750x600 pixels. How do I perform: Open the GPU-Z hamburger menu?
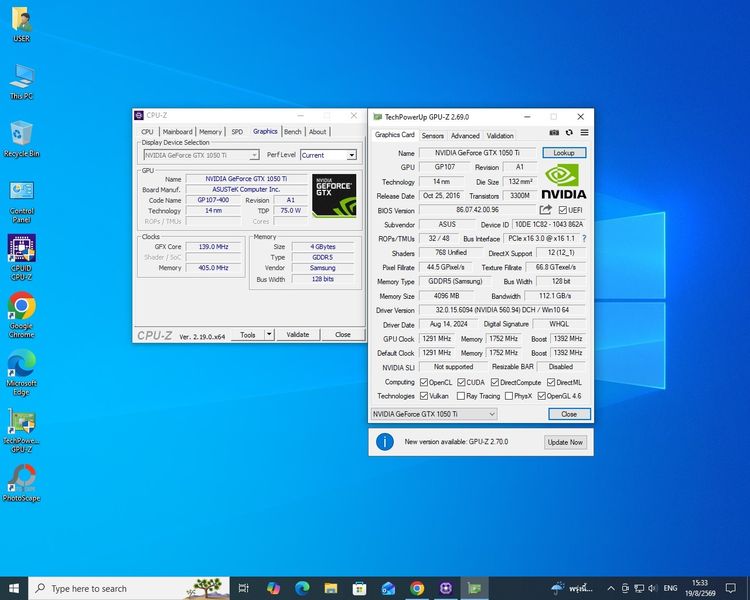(585, 133)
